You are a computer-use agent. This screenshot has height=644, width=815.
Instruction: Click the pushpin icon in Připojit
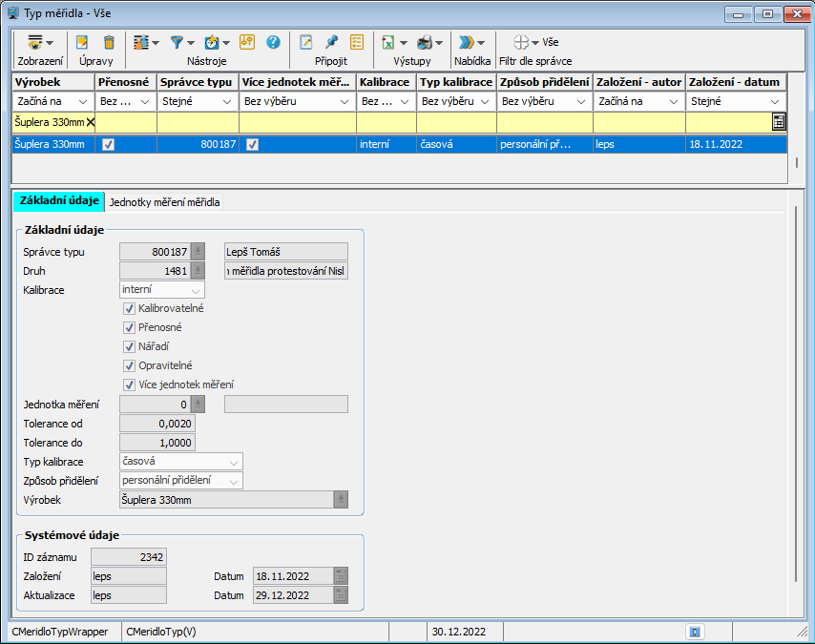331,42
